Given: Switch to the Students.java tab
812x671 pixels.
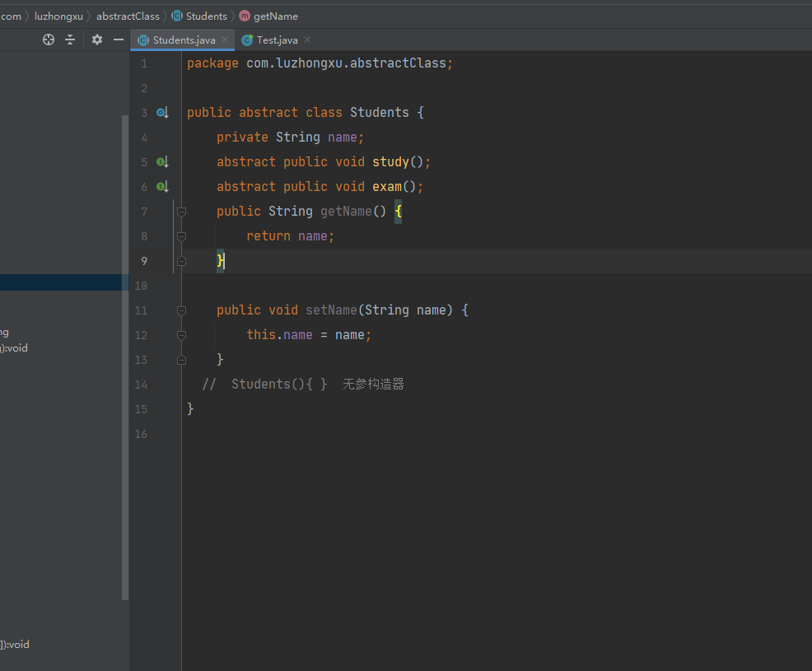Looking at the screenshot, I should 182,40.
